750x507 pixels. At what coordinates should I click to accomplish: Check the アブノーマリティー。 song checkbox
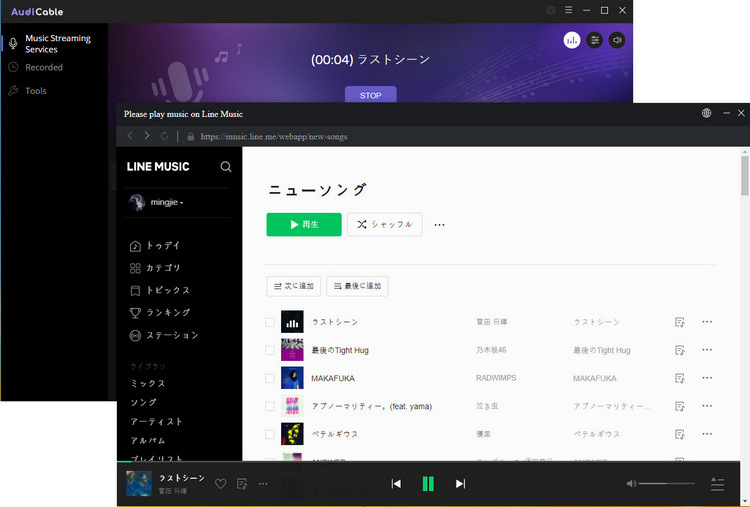pyautogui.click(x=270, y=406)
